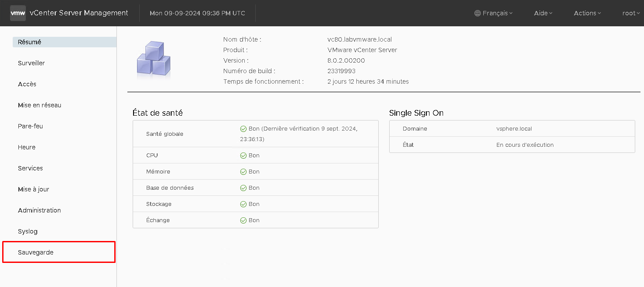Click the date and time in the header
The width and height of the screenshot is (644, 287).
click(197, 13)
